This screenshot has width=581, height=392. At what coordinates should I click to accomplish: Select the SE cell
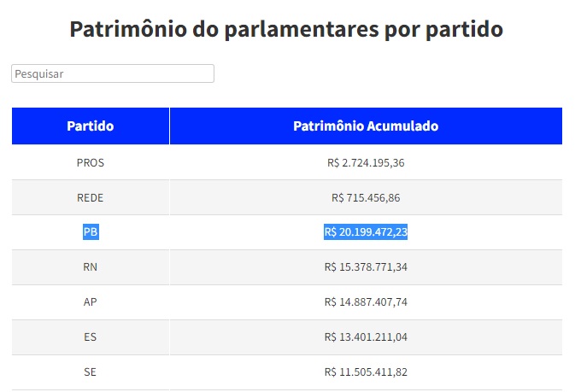[91, 372]
